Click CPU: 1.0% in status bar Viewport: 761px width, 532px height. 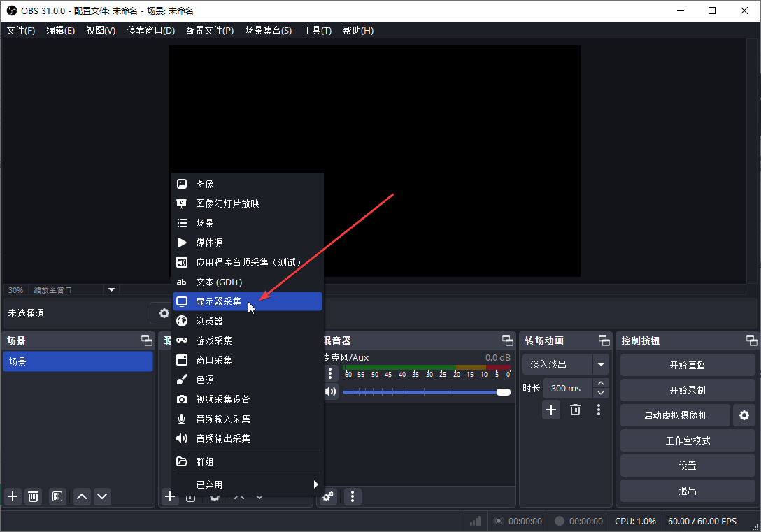tap(635, 522)
